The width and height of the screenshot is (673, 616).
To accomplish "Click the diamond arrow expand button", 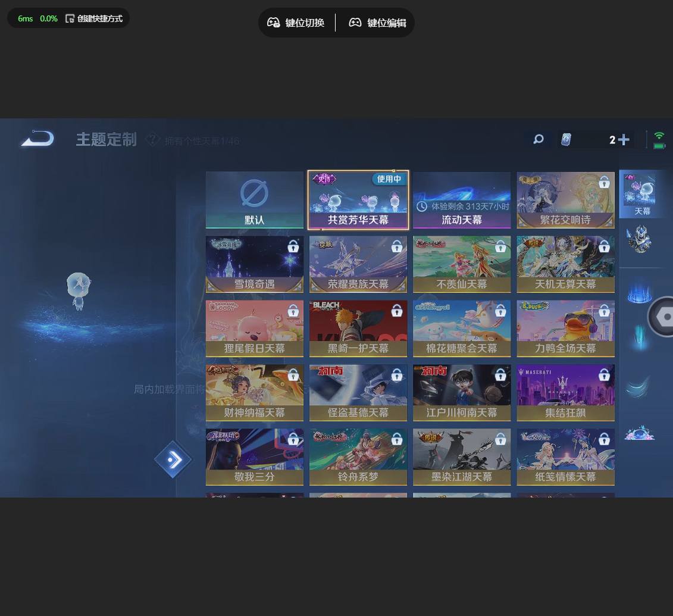I will pyautogui.click(x=173, y=459).
